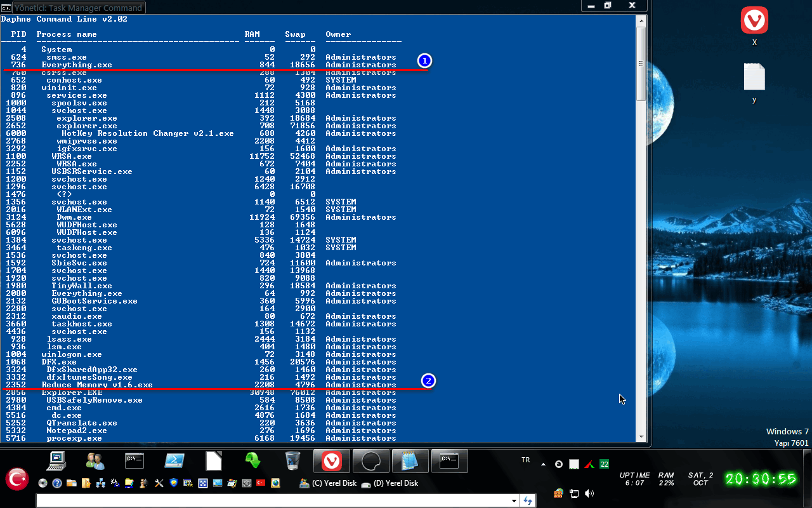Click the disc icon in the quick launch row

tap(43, 483)
